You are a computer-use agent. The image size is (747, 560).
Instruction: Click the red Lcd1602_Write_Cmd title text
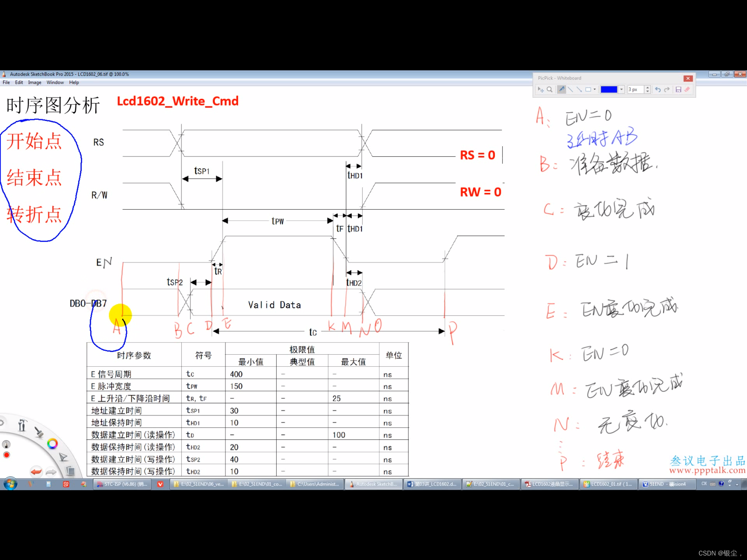[x=178, y=101]
